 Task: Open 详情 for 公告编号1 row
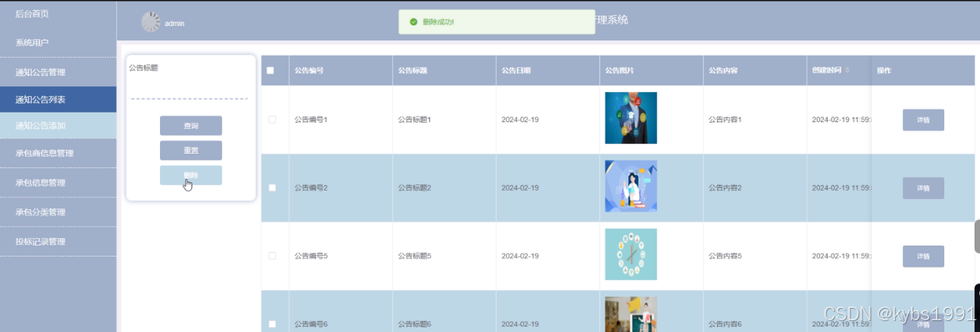pos(923,119)
